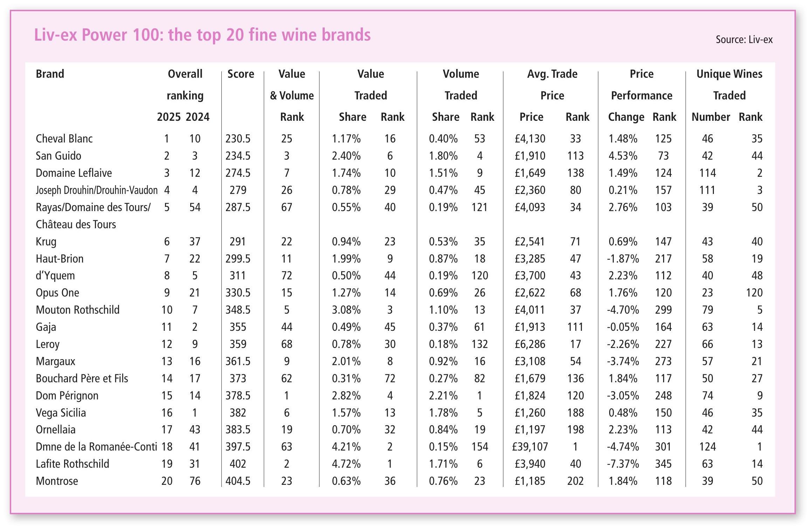812x530 pixels.
Task: Click the Lafite Rothschild brand name
Action: coord(73,464)
